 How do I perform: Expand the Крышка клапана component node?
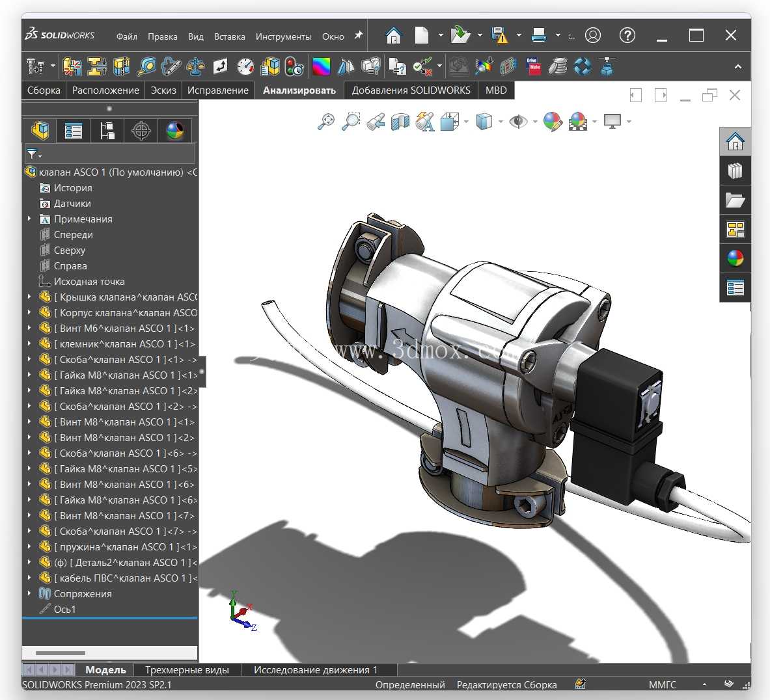[29, 297]
